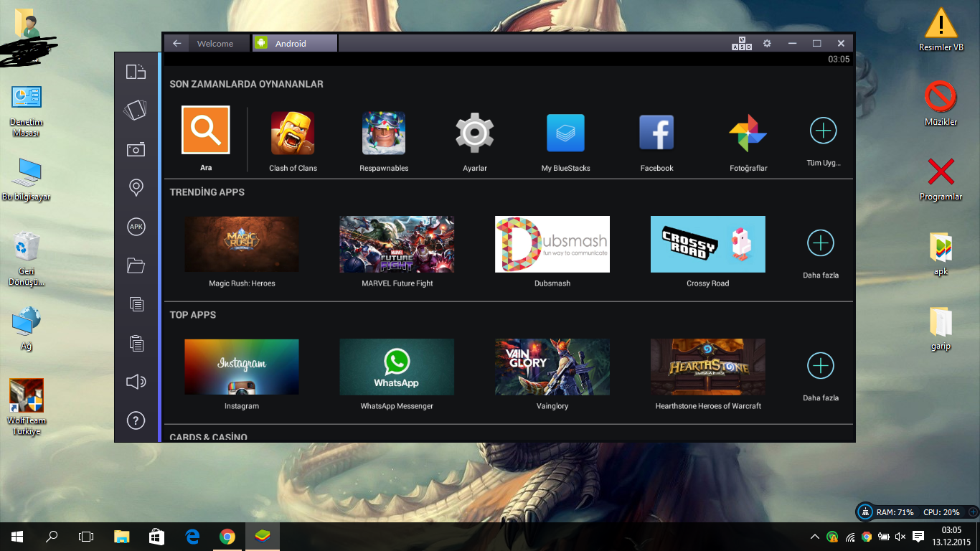Screen dimensions: 980x551
Task: Launch Google Chrome from the taskbar
Action: (227, 537)
